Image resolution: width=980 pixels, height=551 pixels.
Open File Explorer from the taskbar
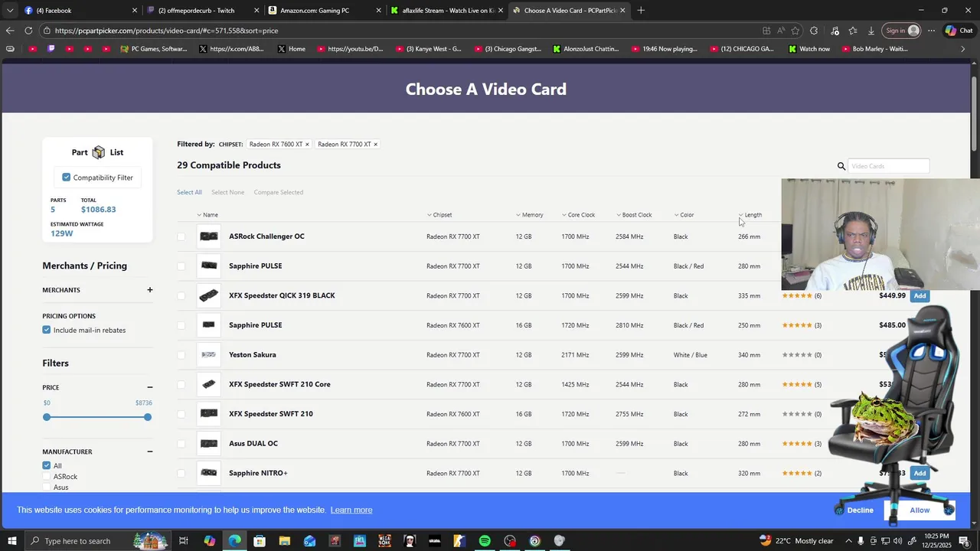click(284, 541)
